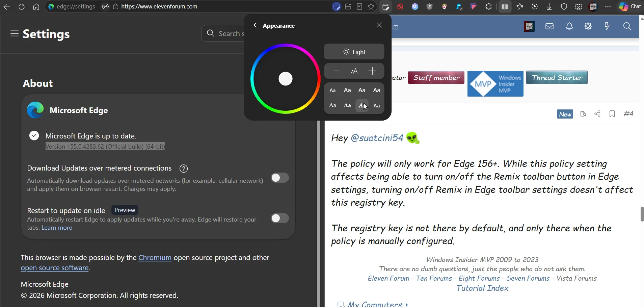
Task: Open the Eleven Forum signature link
Action: click(x=388, y=278)
